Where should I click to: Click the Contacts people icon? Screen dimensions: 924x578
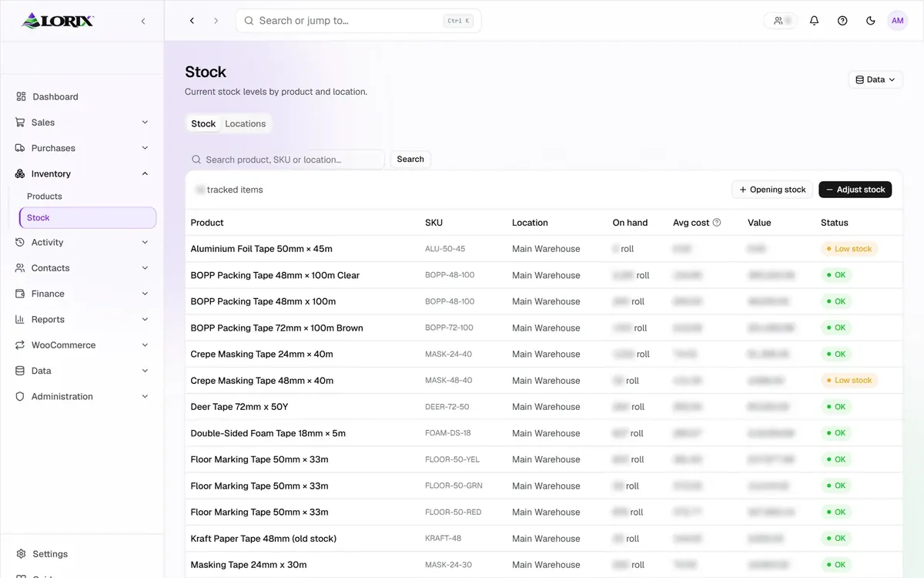(x=20, y=268)
